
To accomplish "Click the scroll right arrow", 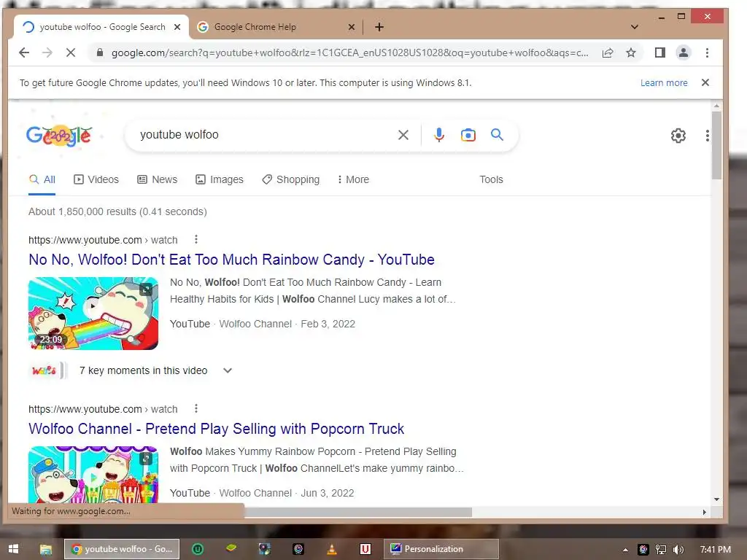I will pos(704,512).
